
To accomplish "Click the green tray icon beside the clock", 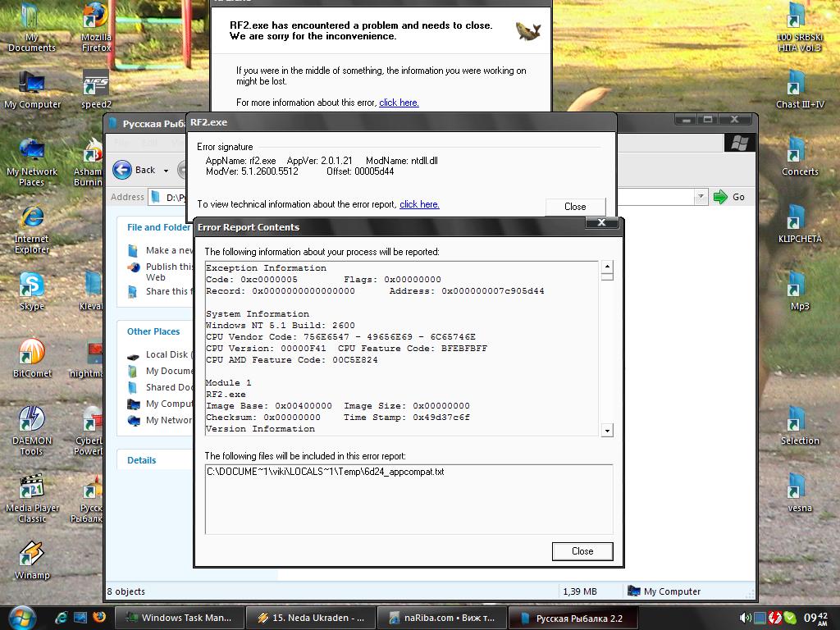I will click(x=790, y=618).
